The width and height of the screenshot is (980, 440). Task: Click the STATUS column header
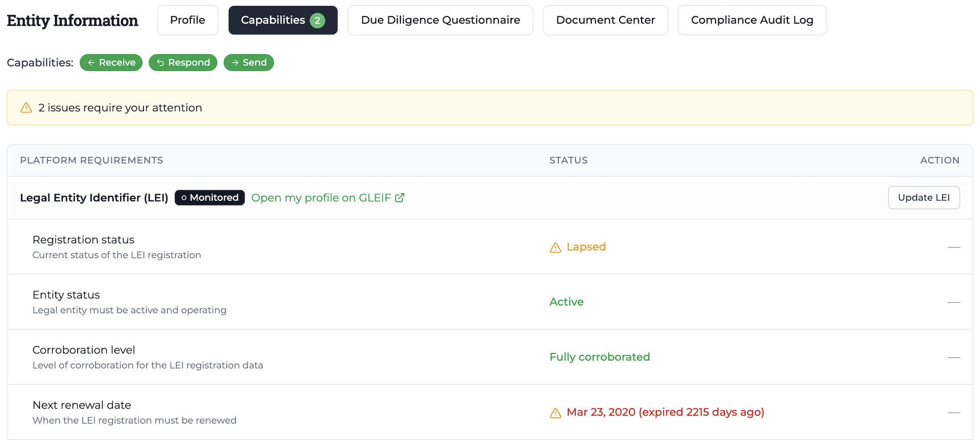click(x=568, y=160)
